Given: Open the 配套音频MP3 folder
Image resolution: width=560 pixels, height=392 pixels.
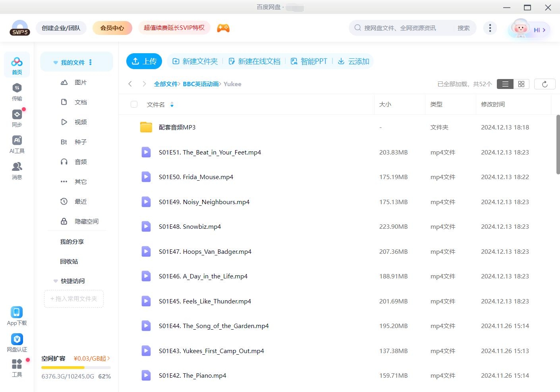Looking at the screenshot, I should (x=177, y=127).
